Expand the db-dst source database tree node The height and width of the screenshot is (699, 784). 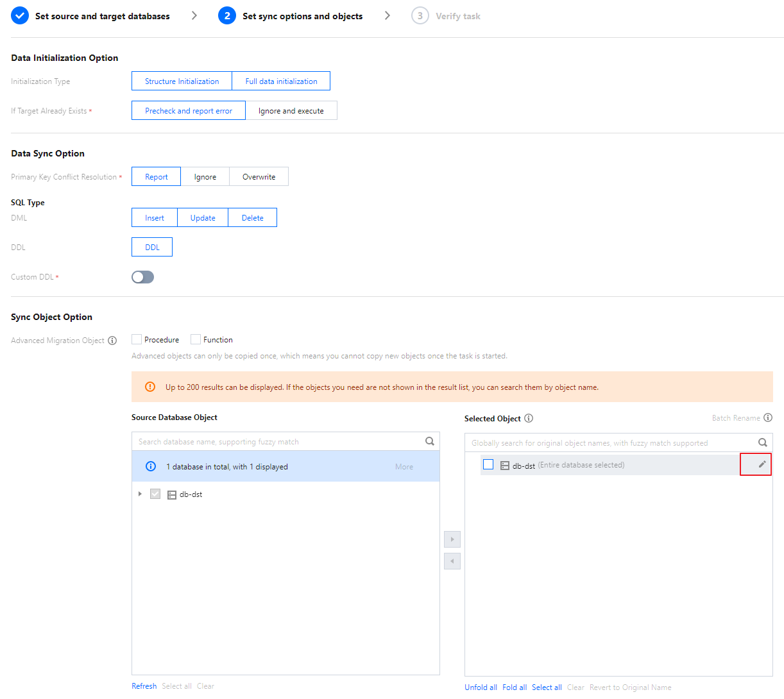click(140, 494)
